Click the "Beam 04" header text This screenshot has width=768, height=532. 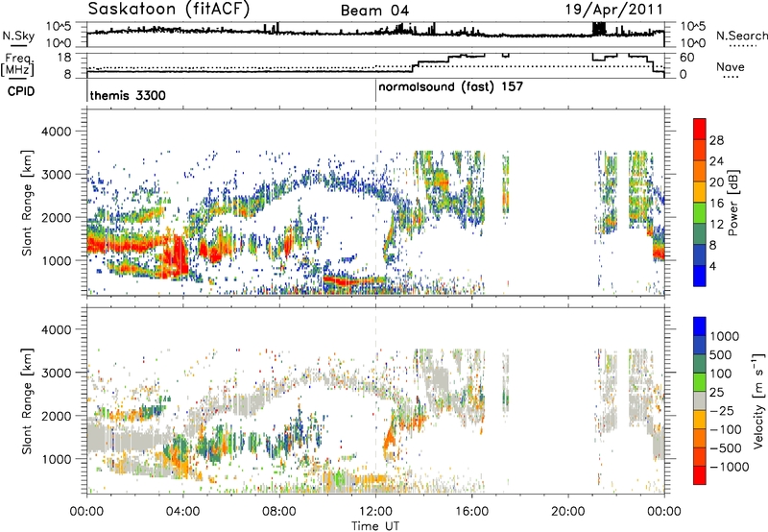pyautogui.click(x=374, y=11)
